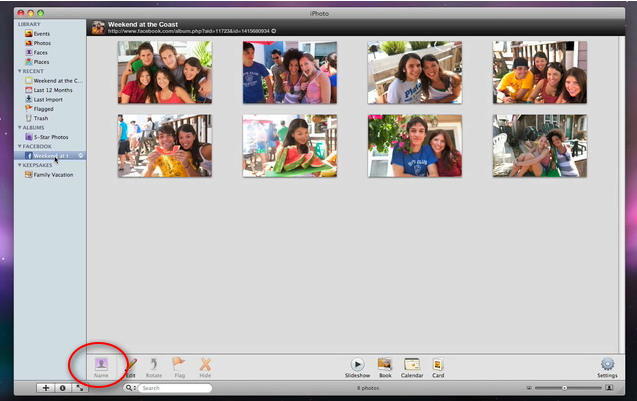Click the LIBRARY section header
This screenshot has height=401, width=637.
click(x=29, y=24)
